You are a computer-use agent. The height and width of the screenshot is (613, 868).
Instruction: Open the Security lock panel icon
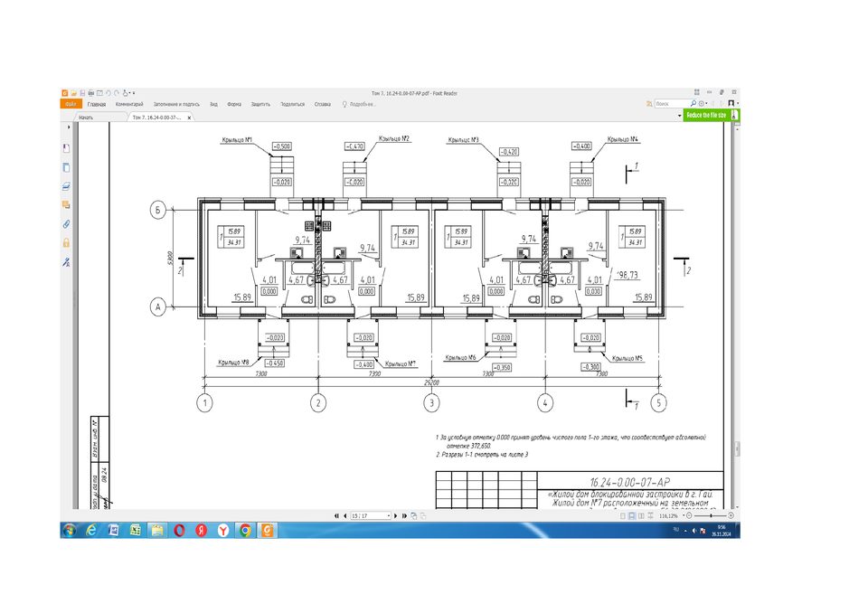click(x=66, y=242)
